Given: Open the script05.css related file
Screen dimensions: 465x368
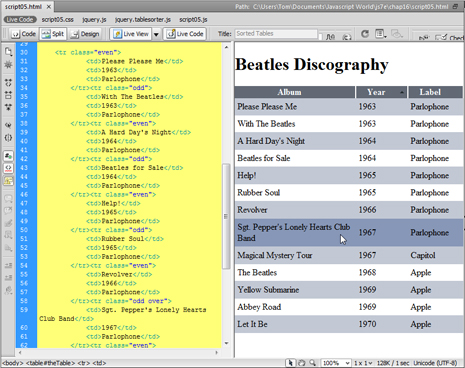Looking at the screenshot, I should tap(57, 20).
